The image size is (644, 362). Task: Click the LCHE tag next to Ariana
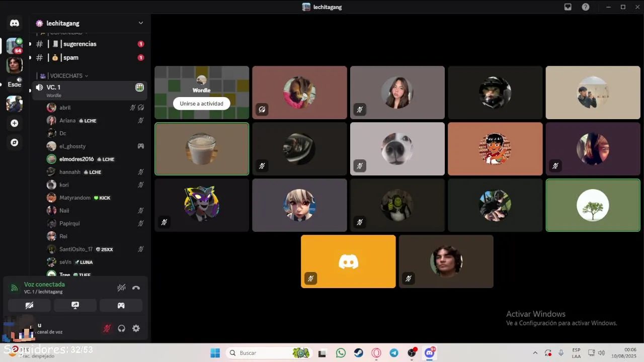tap(88, 121)
